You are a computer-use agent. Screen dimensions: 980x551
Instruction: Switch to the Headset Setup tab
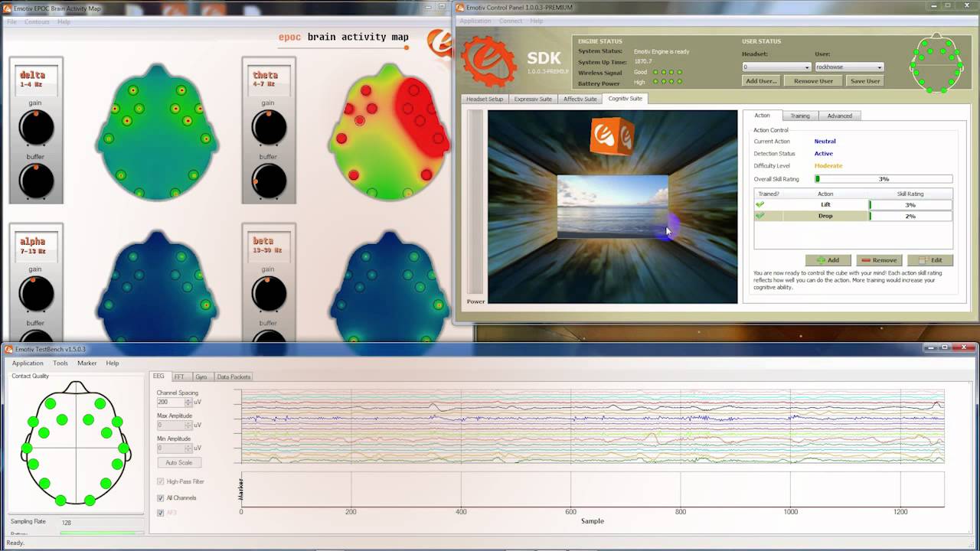[x=485, y=99]
